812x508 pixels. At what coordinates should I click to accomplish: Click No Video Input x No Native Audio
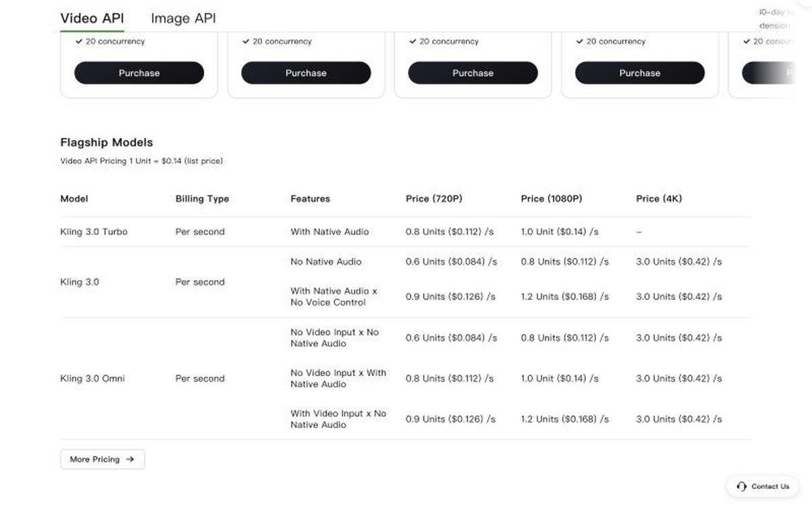point(334,338)
